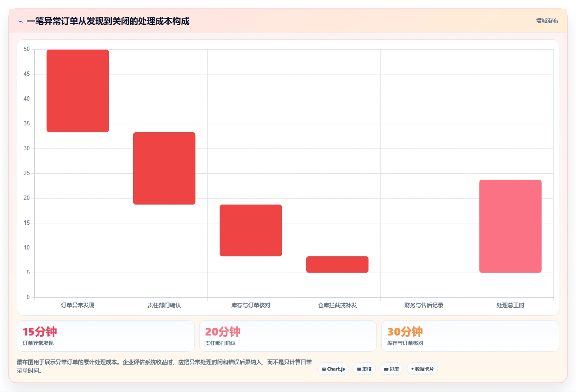Click the 表格 tag chip

364,369
